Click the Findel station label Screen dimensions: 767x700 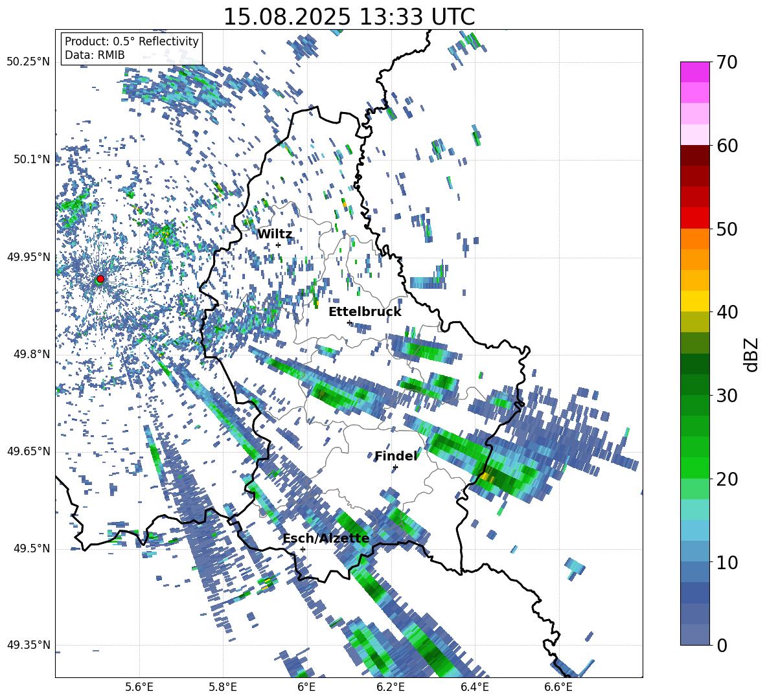click(396, 456)
